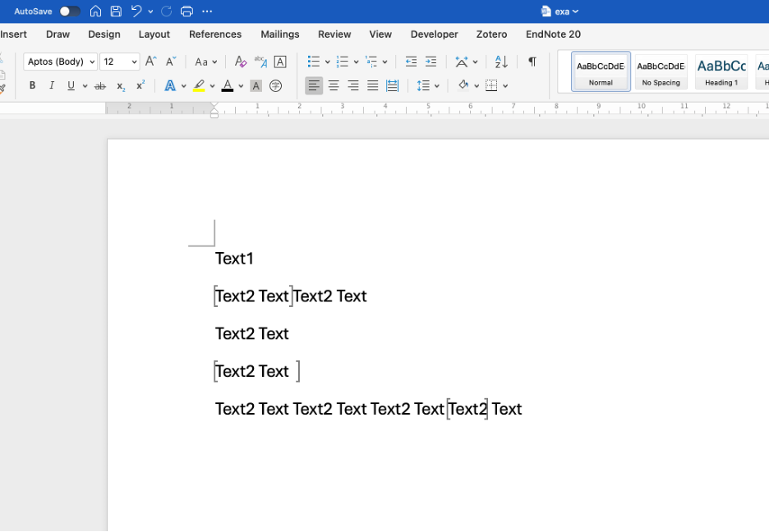Click the Save icon in title bar

click(x=116, y=11)
